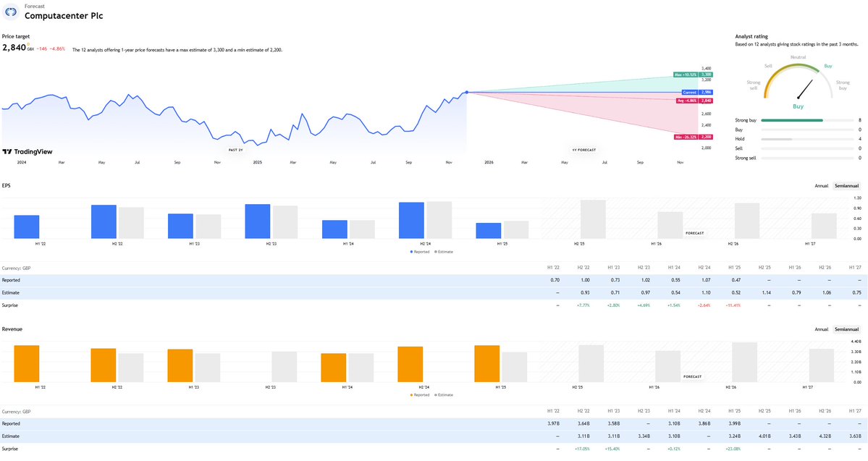Click the Hold rating bar
Screen dimensions: 868x461
pos(807,139)
